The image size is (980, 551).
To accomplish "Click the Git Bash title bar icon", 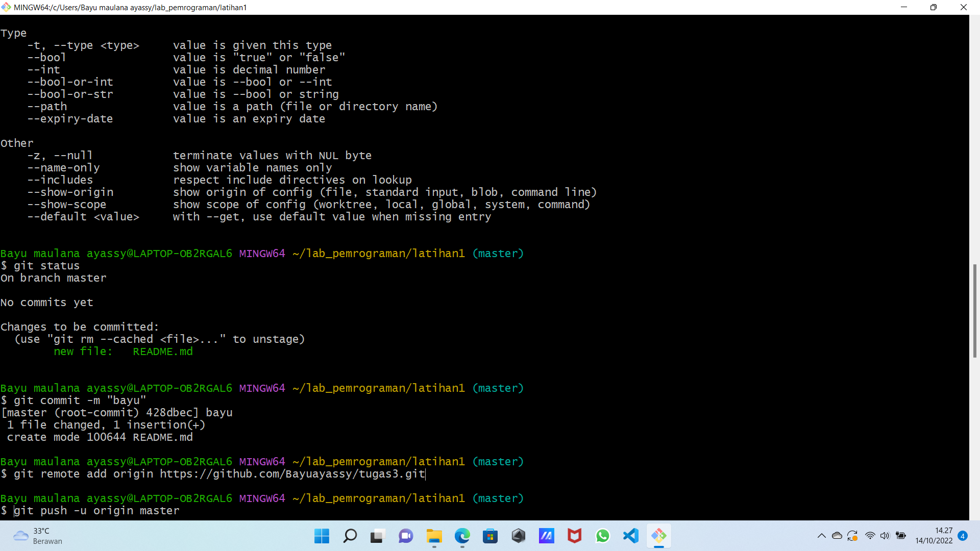I will (6, 7).
